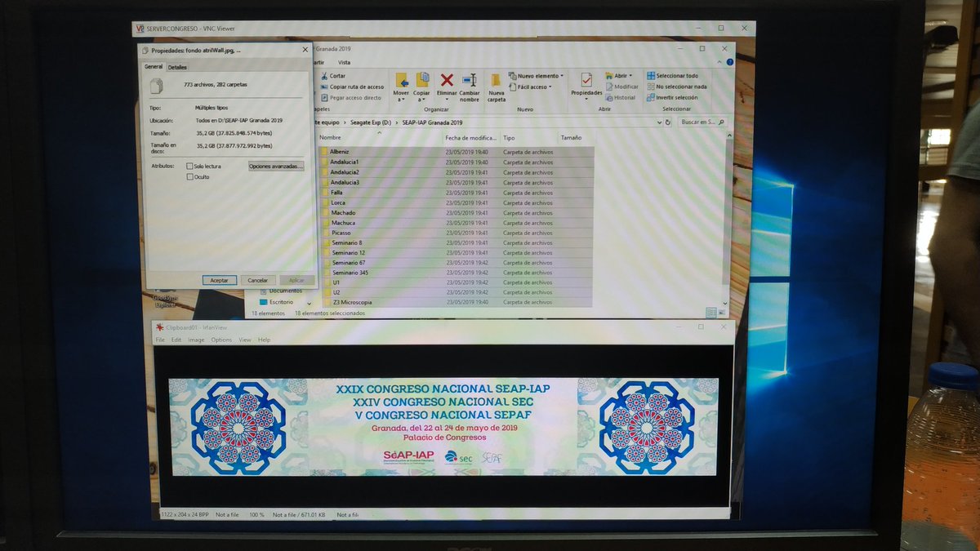Click Opciones avanzadas button
The width and height of the screenshot is (980, 551).
(x=276, y=167)
